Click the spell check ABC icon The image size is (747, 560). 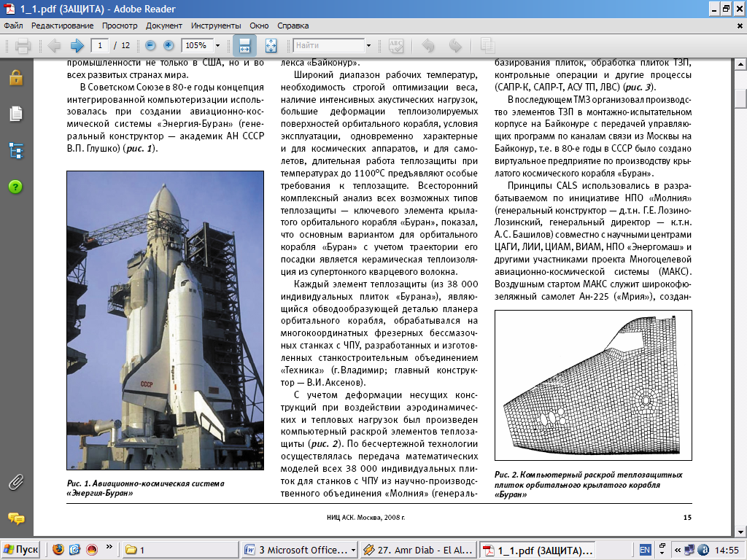click(x=396, y=46)
